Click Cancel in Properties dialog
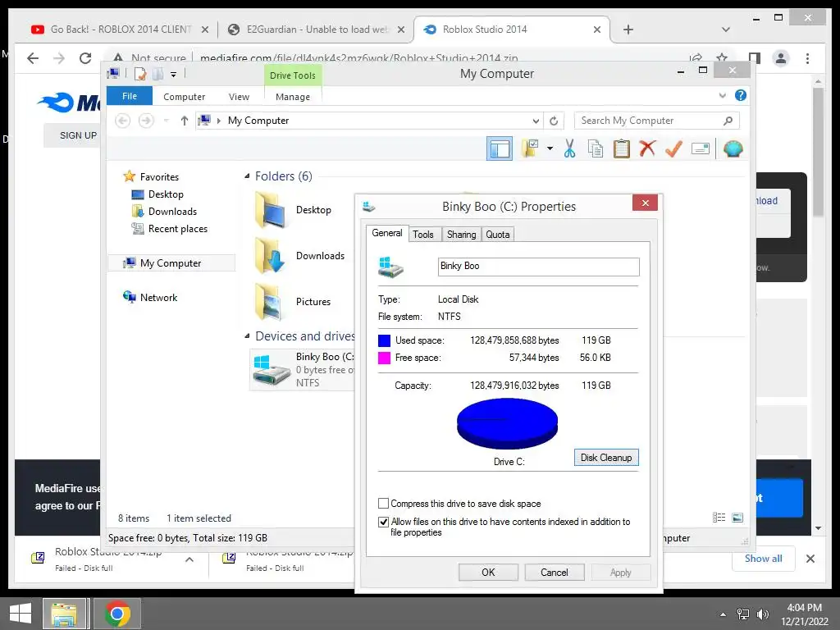The height and width of the screenshot is (630, 840). click(554, 572)
